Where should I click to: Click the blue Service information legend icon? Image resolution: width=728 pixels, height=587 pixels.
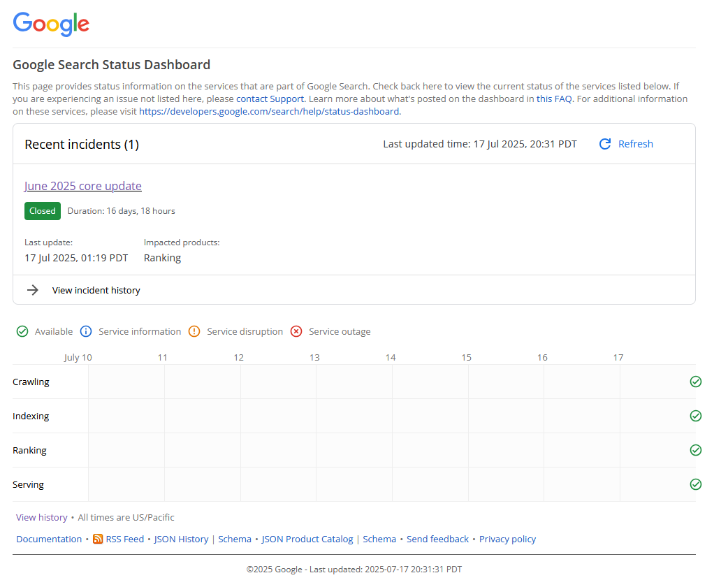(x=86, y=331)
